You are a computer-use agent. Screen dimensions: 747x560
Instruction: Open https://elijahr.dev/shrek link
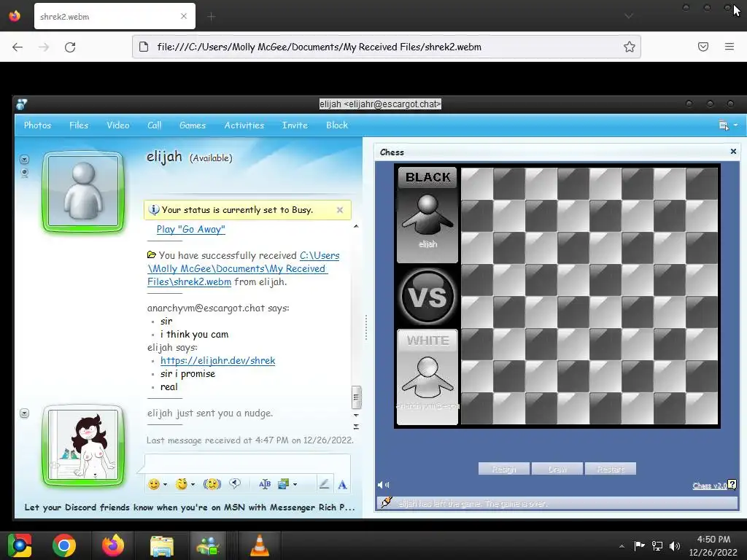217,360
